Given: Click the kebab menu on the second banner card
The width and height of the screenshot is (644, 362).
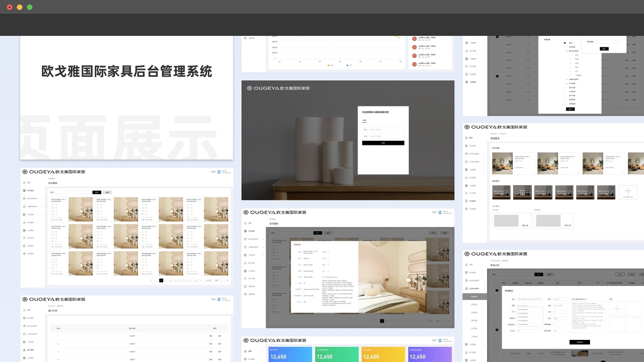Looking at the screenshot, I should click(x=578, y=172).
